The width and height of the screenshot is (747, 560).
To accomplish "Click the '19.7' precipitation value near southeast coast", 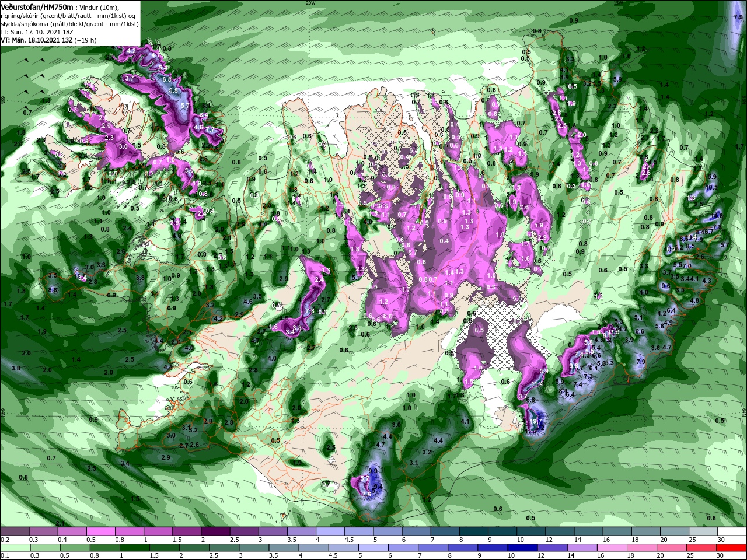I will 537,421.
